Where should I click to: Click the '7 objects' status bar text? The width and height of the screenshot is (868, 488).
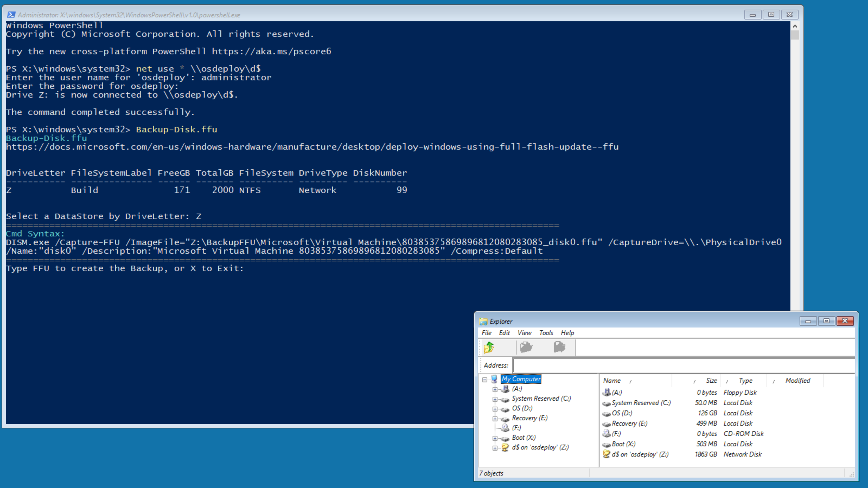tap(491, 473)
